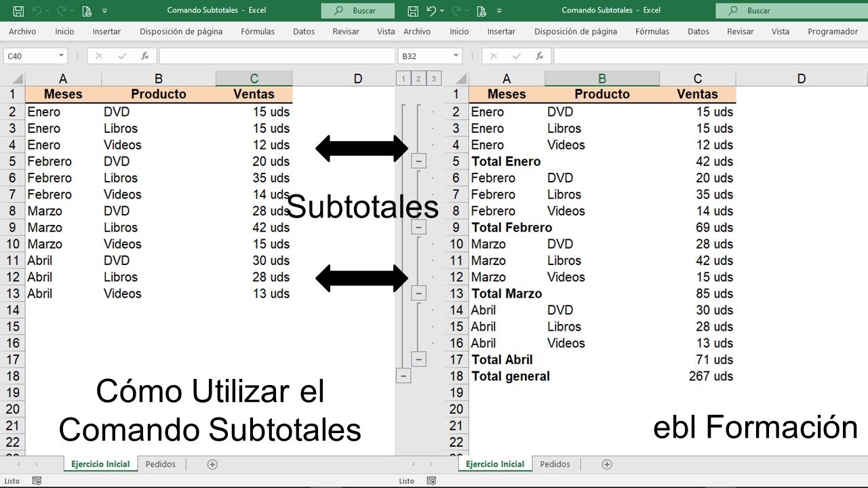Open Undo history dropdown arrow, right window
868x488 pixels.
441,11
